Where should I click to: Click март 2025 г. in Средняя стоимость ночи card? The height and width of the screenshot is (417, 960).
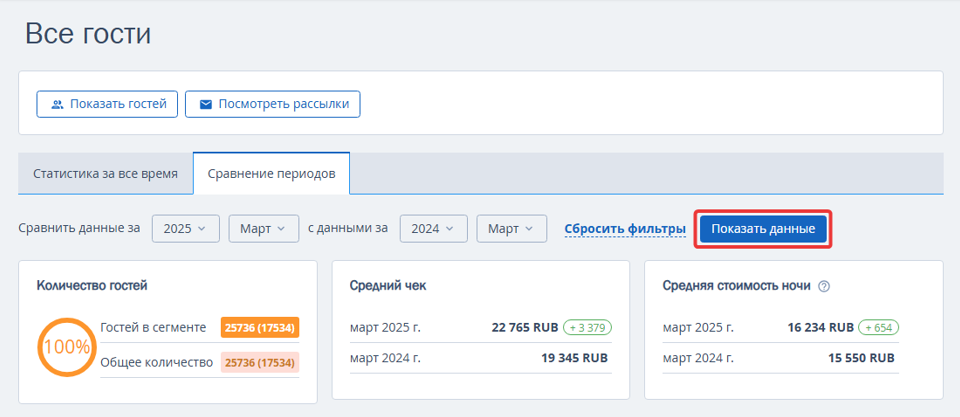tap(698, 328)
